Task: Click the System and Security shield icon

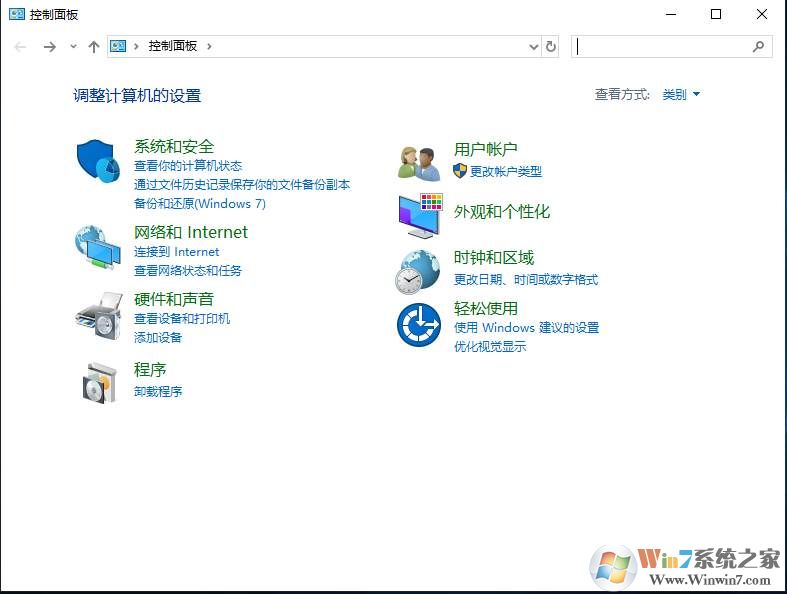Action: 98,161
